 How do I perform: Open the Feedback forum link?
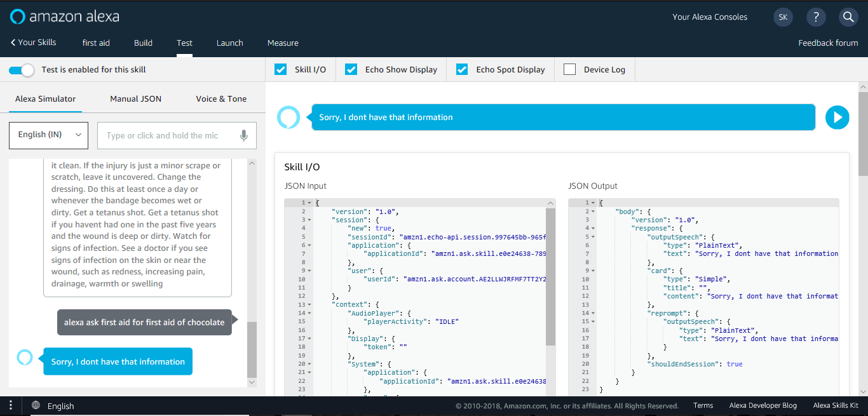click(828, 43)
